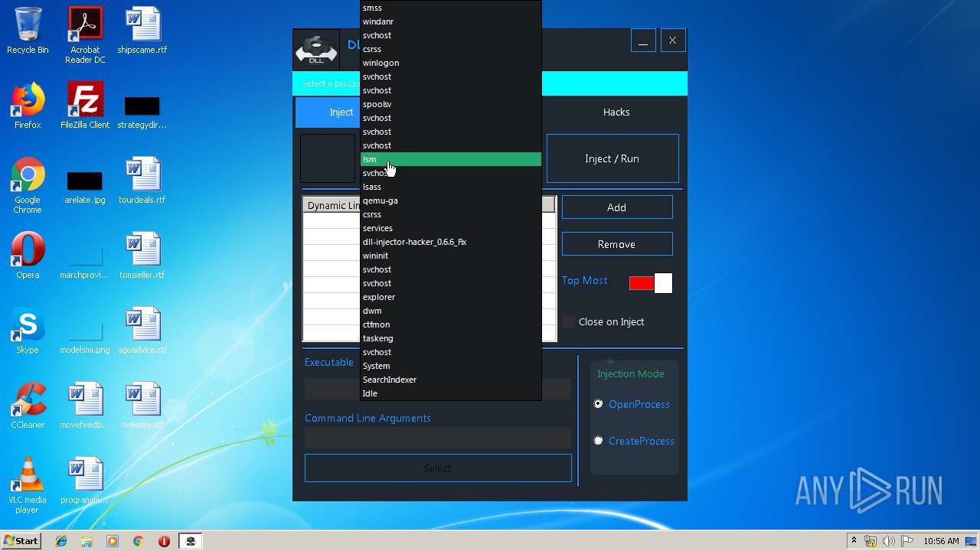Launch VLC media player shortcut
The width and height of the screenshot is (980, 551).
(x=28, y=485)
